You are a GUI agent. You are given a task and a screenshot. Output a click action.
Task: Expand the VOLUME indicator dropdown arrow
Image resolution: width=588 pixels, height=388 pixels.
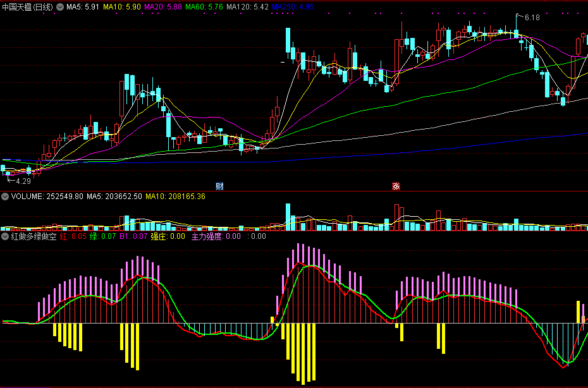[5, 197]
